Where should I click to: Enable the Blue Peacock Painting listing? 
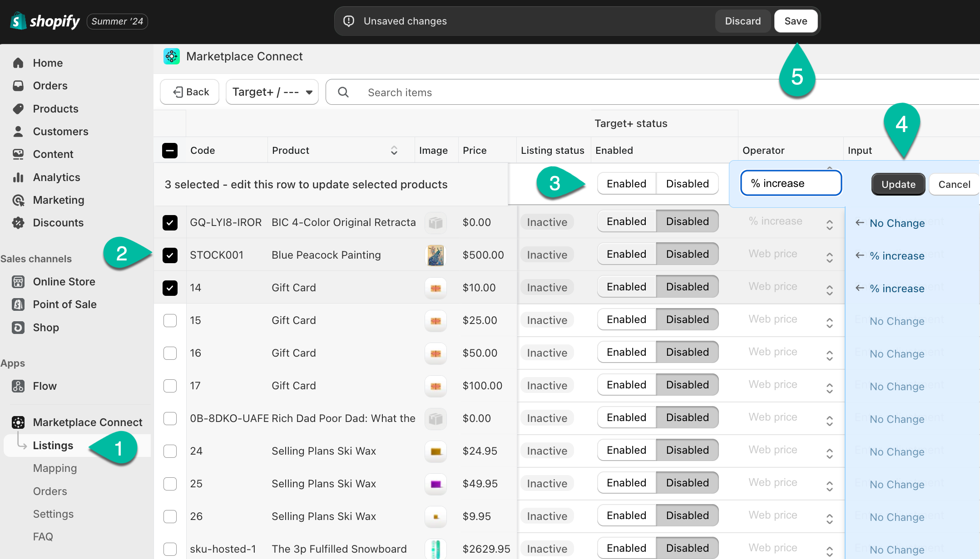pyautogui.click(x=627, y=254)
